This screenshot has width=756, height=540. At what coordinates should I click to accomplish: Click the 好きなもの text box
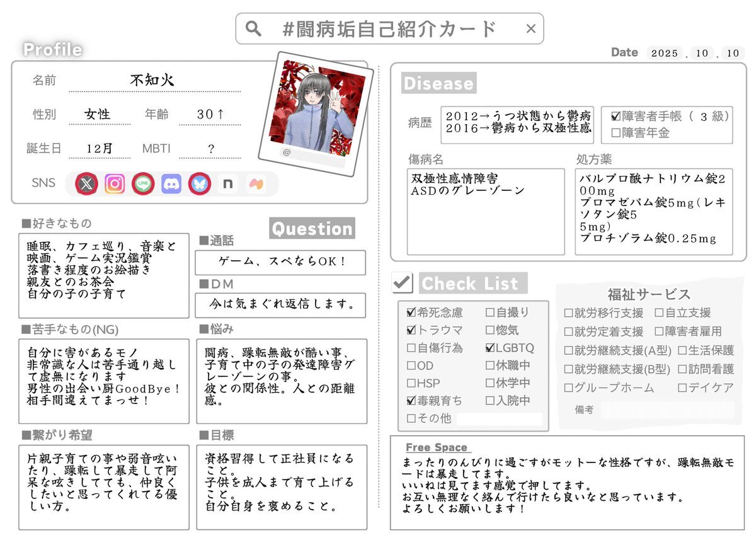[x=104, y=275]
